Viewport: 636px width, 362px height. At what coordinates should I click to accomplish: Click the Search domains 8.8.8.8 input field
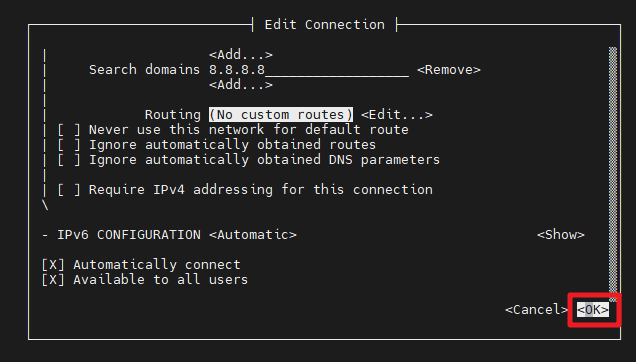click(309, 70)
